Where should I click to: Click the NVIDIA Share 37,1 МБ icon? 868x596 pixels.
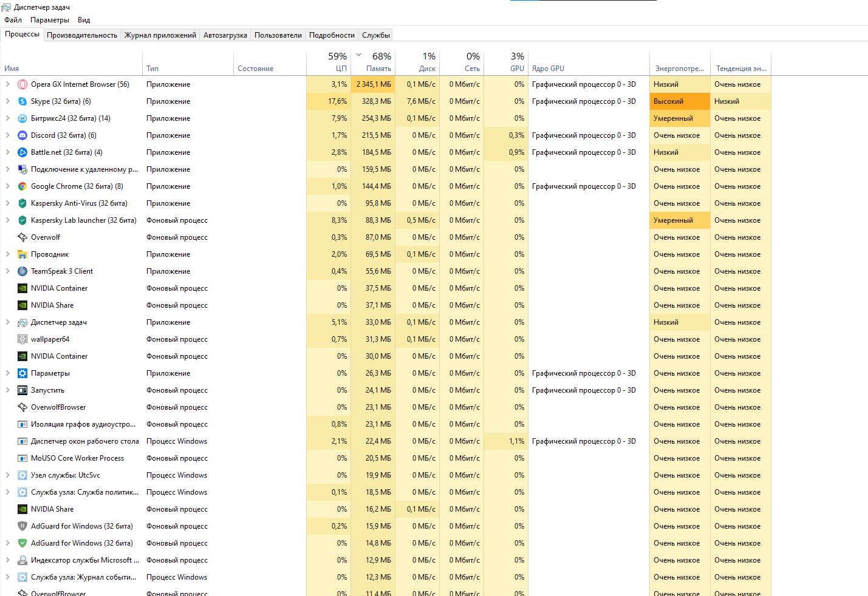[22, 305]
